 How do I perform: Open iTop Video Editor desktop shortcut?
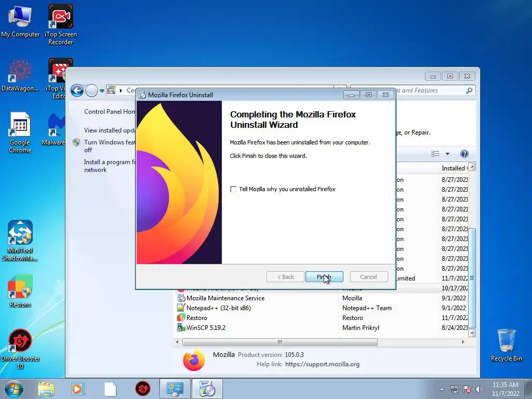(x=58, y=79)
